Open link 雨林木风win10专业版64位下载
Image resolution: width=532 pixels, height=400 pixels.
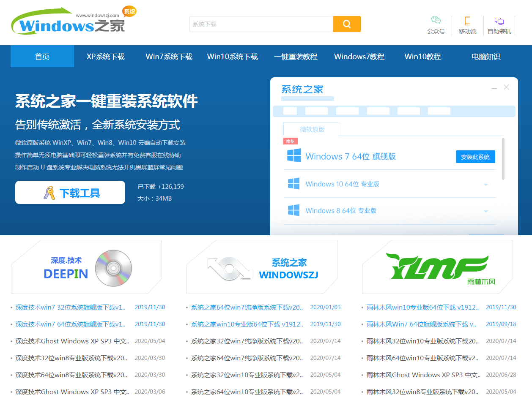click(x=422, y=307)
